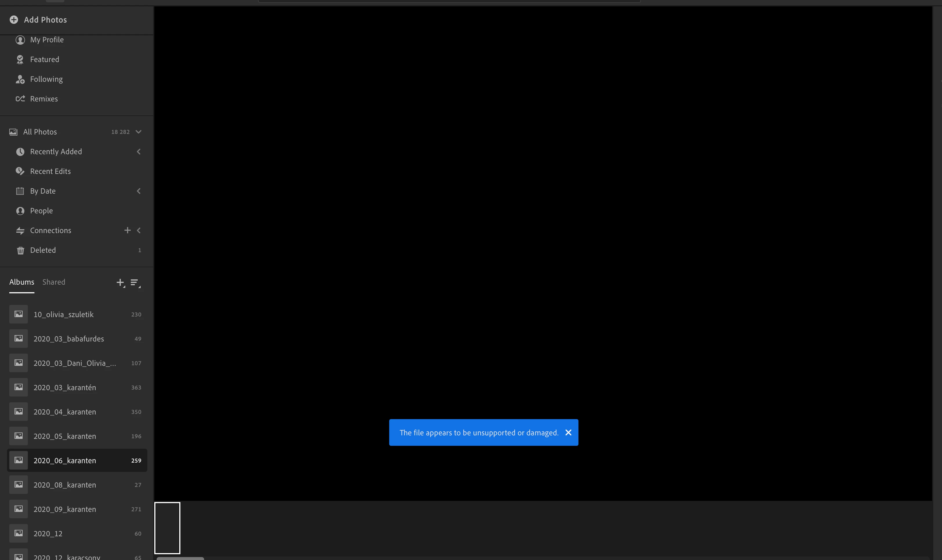Switch to the Shared tab
942x560 pixels.
[x=54, y=282]
